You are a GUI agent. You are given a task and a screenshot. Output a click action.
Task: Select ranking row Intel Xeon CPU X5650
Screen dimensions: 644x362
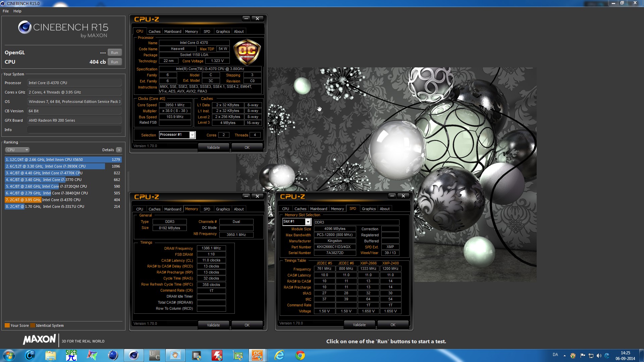coord(63,160)
